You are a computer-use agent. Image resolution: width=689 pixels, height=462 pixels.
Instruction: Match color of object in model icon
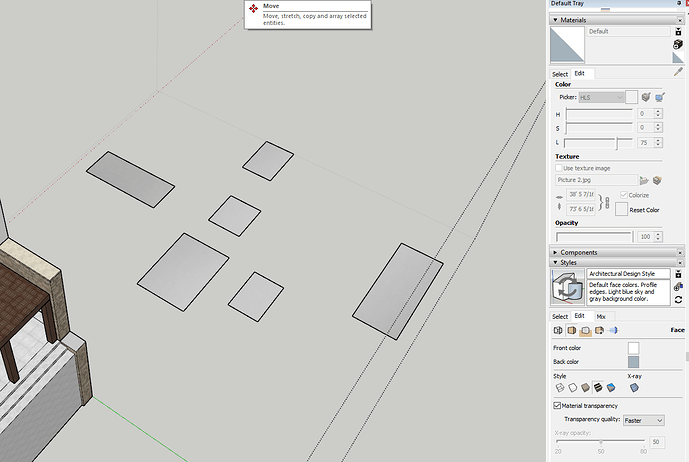645,97
